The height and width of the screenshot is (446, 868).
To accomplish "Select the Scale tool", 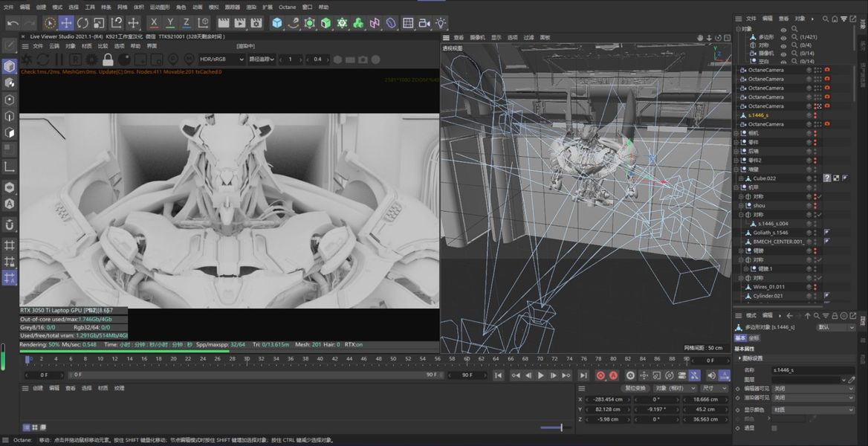I will click(x=99, y=23).
